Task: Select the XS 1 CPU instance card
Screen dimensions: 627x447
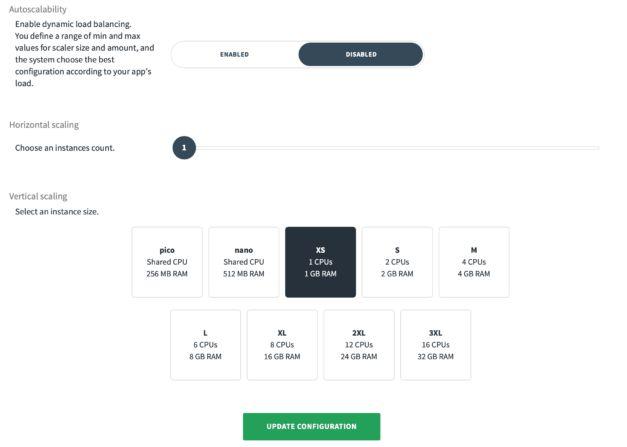Action: [x=320, y=262]
